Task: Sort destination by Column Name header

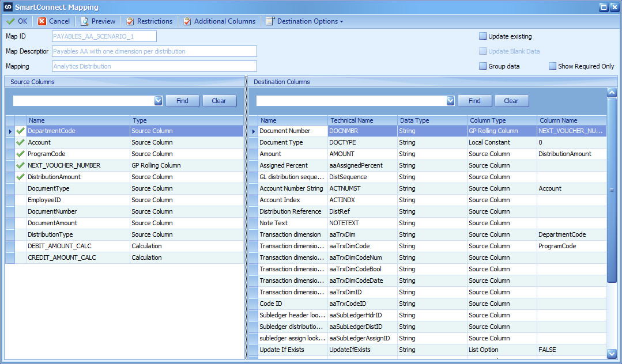Action: (572, 120)
